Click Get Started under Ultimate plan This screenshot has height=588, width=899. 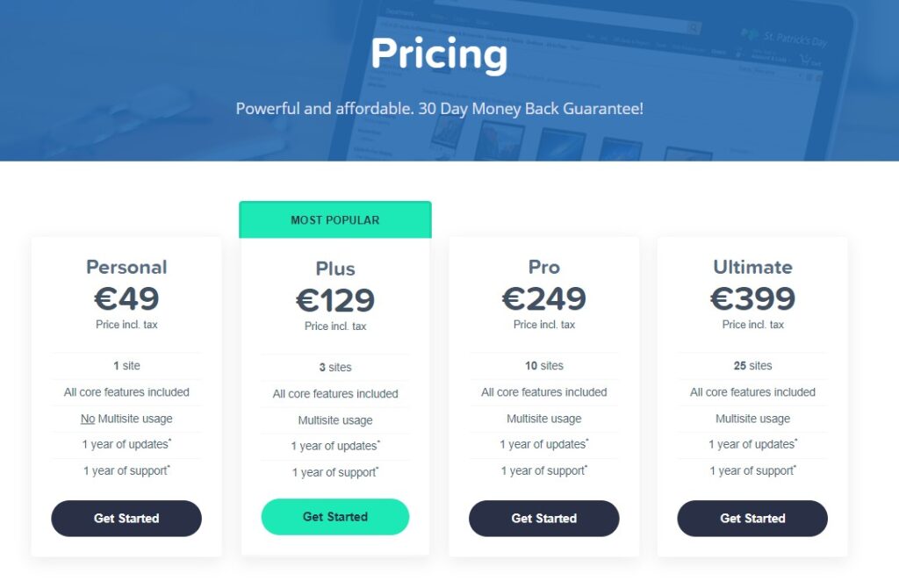point(752,518)
